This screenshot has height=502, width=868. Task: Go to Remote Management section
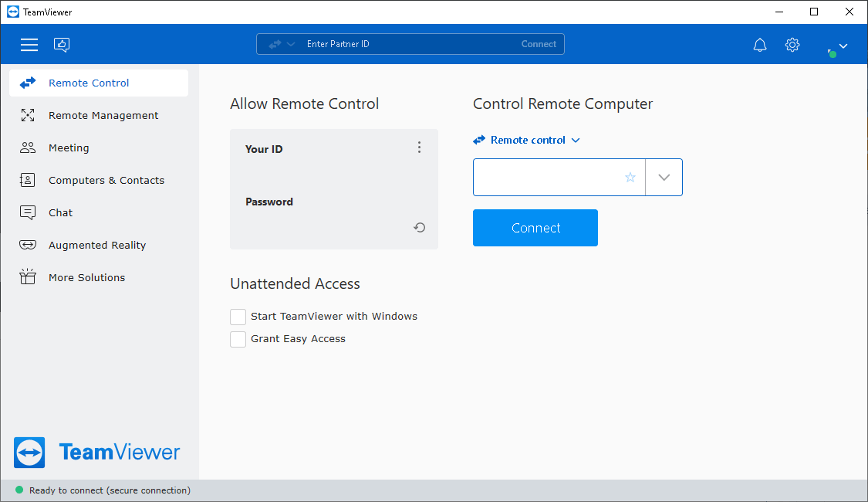(99, 115)
